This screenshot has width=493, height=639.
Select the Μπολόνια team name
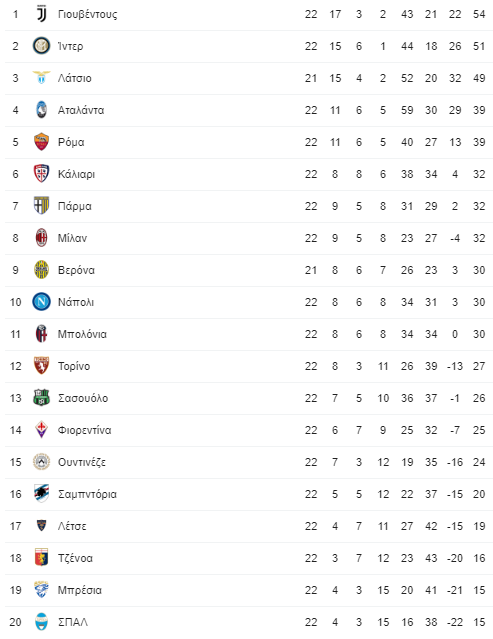(x=82, y=334)
